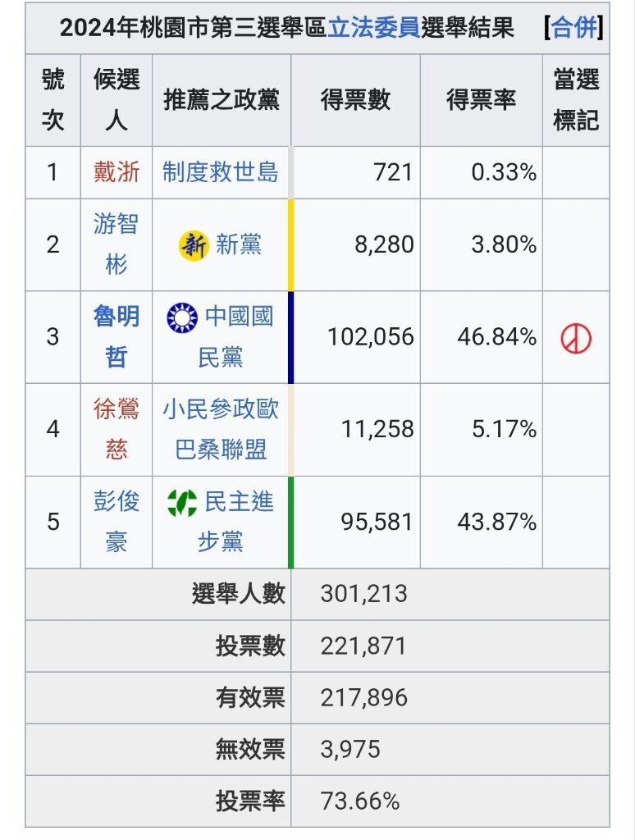The image size is (635, 840).
Task: Open the 制度救世島 party link
Action: [x=220, y=172]
